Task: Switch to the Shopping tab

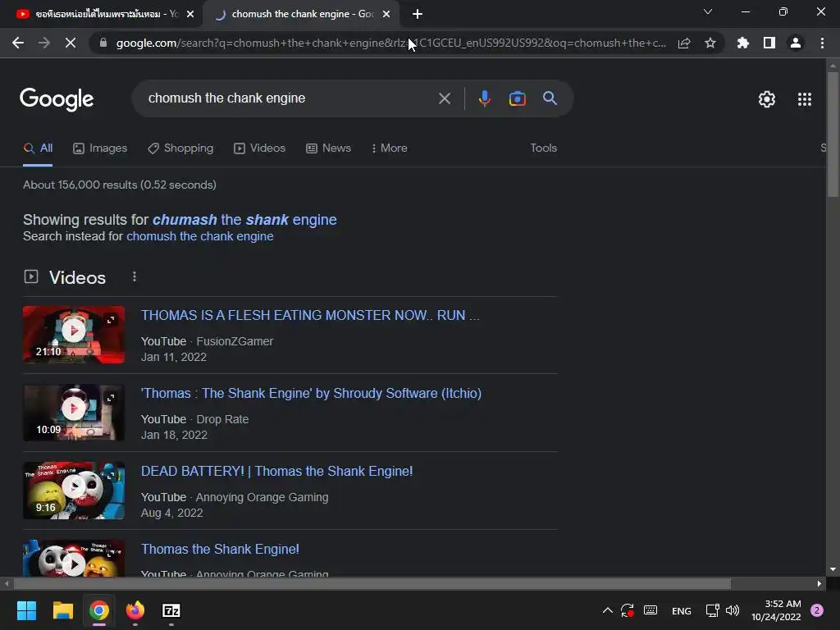Action: point(180,148)
